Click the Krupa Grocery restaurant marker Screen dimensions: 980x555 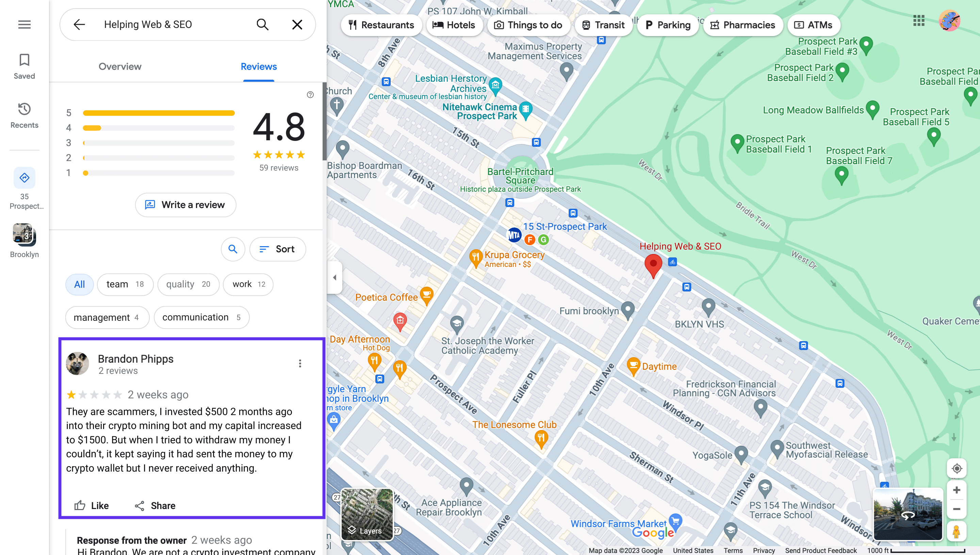pos(476,258)
